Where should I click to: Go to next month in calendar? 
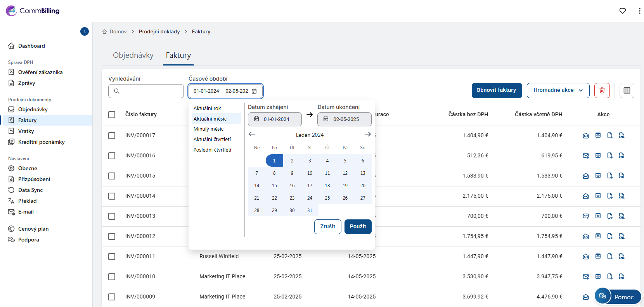point(367,134)
